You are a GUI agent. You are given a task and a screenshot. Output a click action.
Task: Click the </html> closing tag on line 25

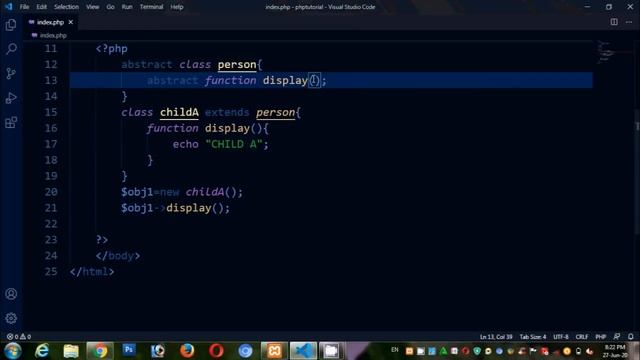pyautogui.click(x=92, y=272)
